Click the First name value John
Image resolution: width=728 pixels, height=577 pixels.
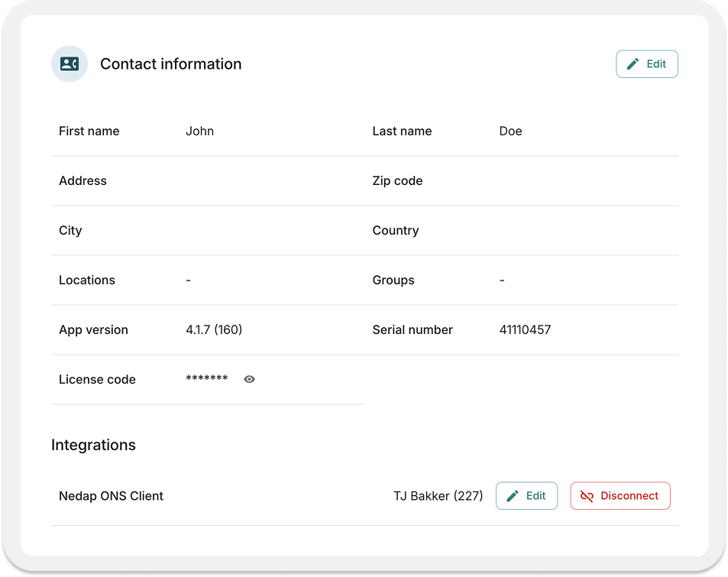199,131
